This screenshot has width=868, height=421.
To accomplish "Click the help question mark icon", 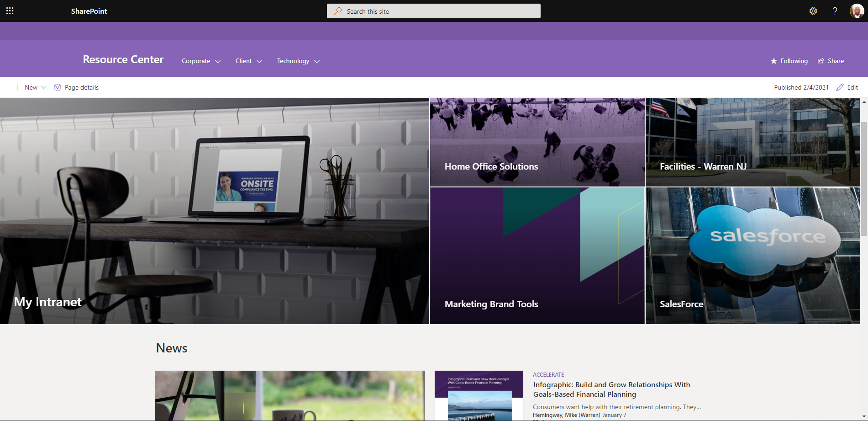I will click(x=835, y=11).
